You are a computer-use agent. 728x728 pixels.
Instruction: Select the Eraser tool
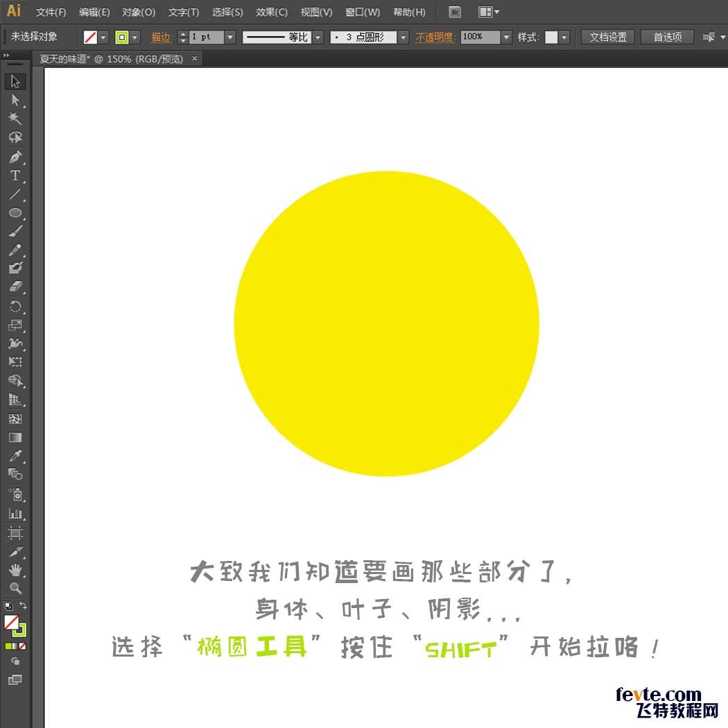(15, 286)
